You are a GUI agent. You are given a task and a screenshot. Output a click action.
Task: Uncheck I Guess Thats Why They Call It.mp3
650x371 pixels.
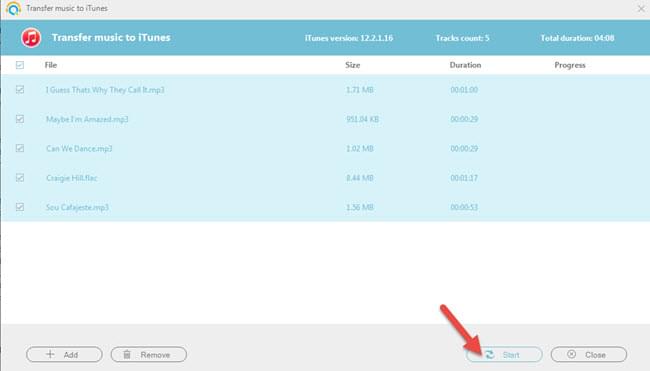point(19,90)
